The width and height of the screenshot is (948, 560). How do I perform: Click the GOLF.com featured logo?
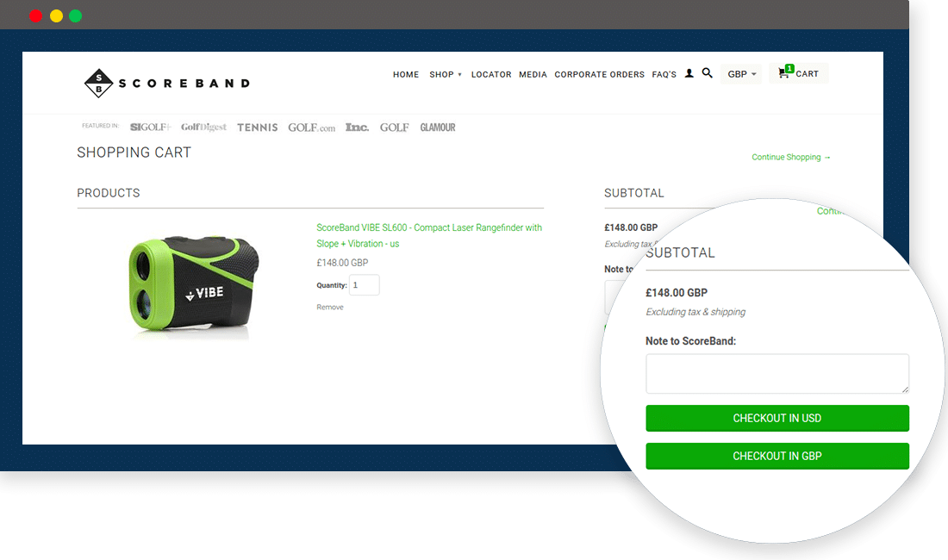[311, 128]
